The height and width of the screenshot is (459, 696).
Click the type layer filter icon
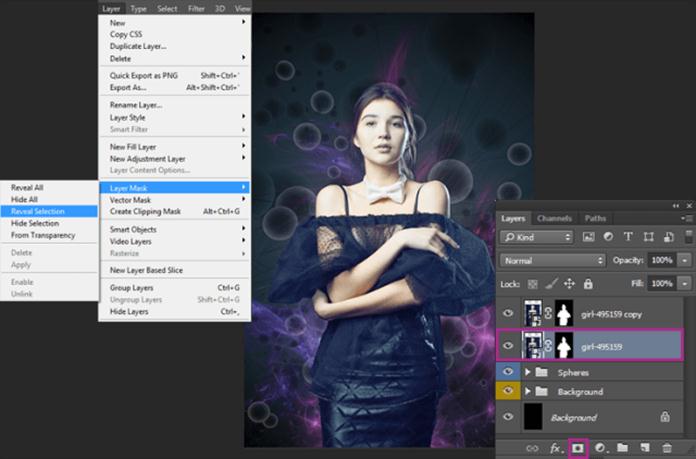click(626, 237)
